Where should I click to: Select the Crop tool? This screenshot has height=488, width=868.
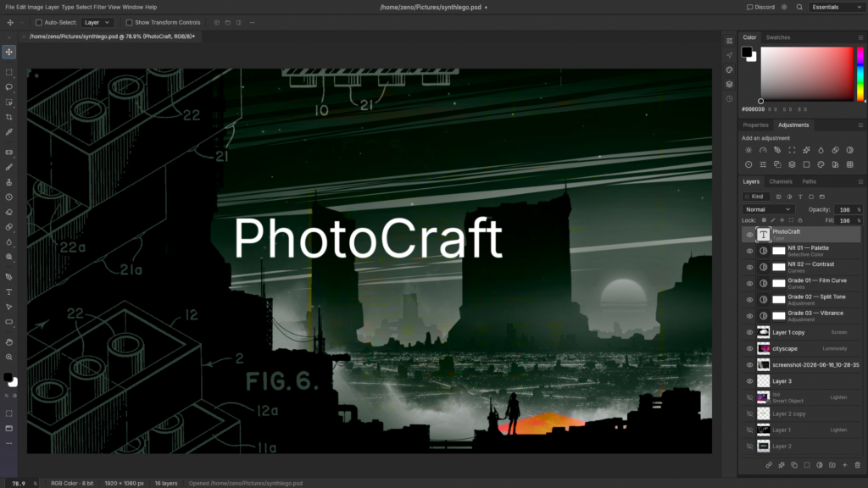pyautogui.click(x=8, y=117)
